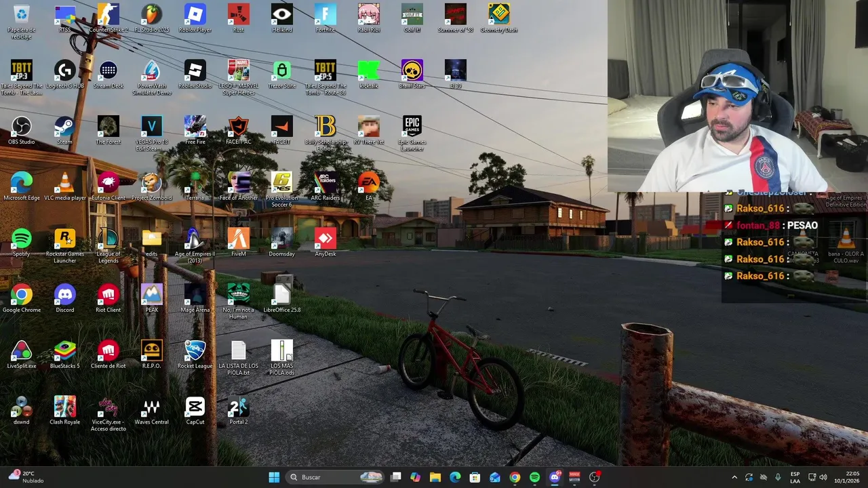Click the PowerWash Simulator Demo icon
The image size is (868, 488).
pyautogui.click(x=151, y=78)
